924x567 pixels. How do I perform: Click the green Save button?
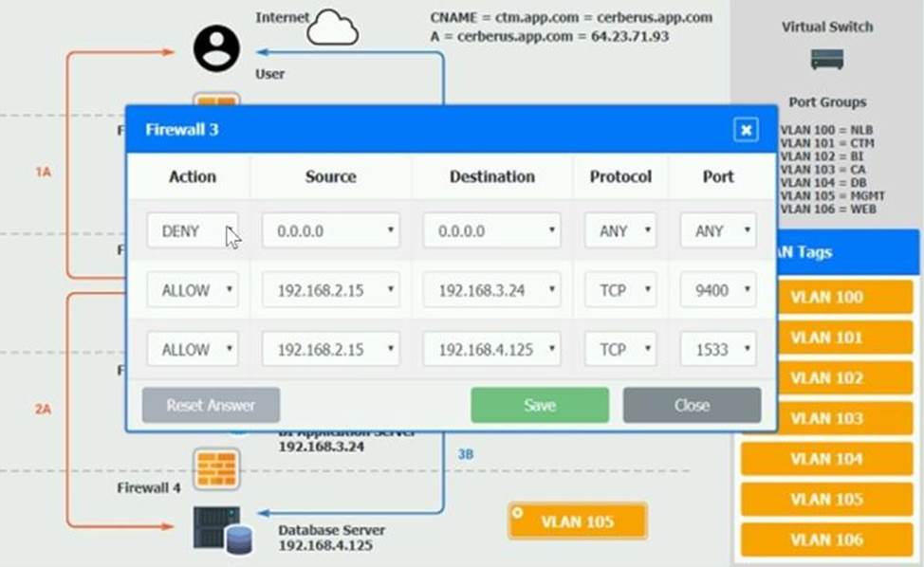point(540,405)
